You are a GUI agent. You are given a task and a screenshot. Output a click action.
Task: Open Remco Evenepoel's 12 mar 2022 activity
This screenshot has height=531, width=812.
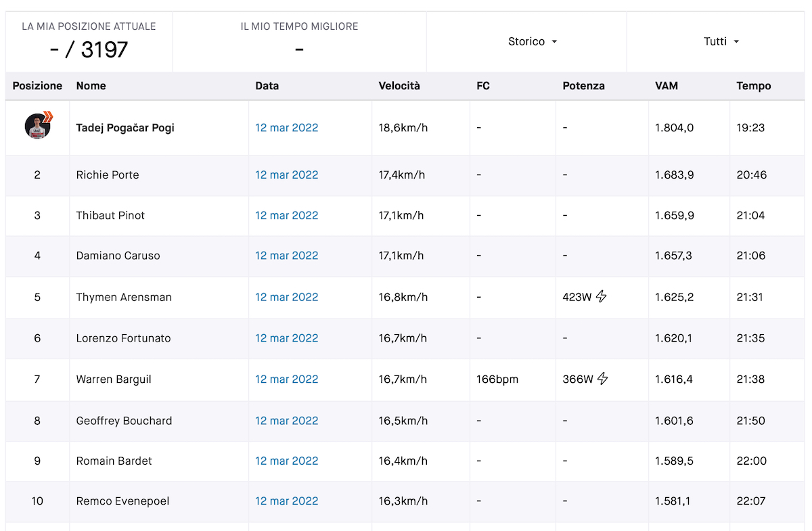(x=286, y=501)
